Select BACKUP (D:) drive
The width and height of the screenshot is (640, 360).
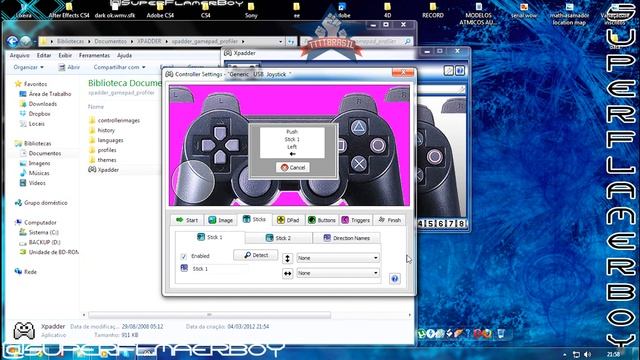pos(40,242)
